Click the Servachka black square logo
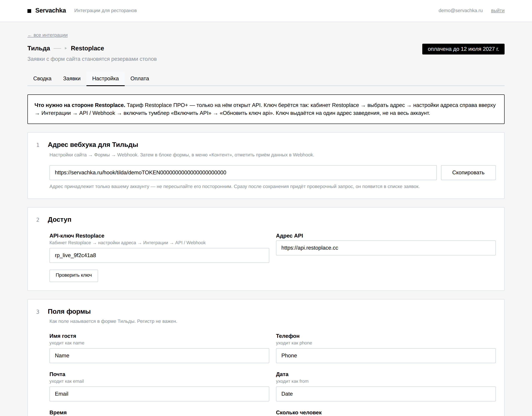Image resolution: width=532 pixels, height=416 pixels. [29, 11]
